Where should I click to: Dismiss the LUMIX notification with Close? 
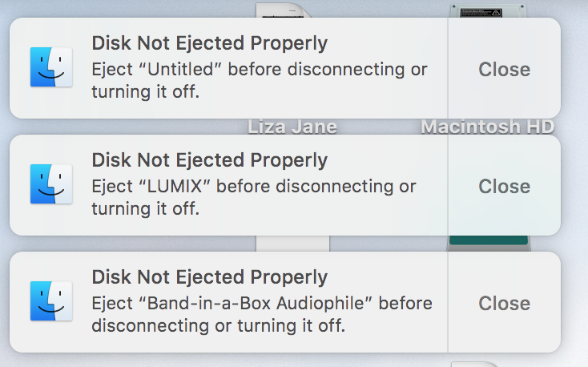point(504,186)
